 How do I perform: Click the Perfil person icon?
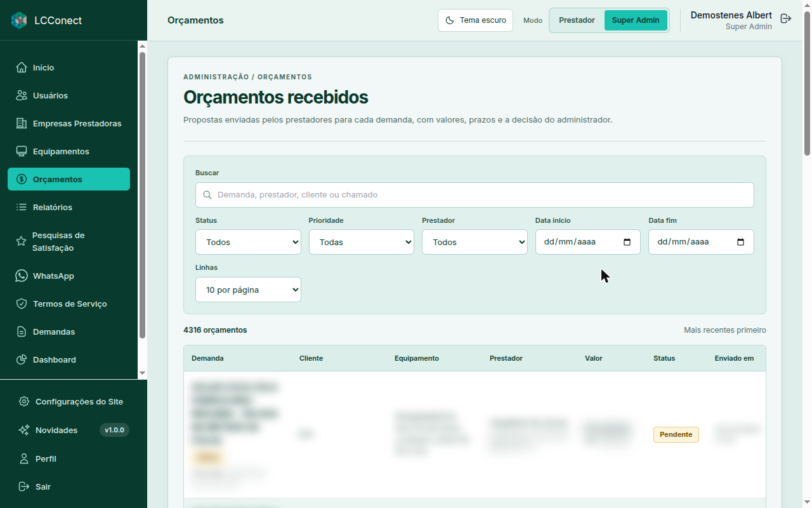24,458
